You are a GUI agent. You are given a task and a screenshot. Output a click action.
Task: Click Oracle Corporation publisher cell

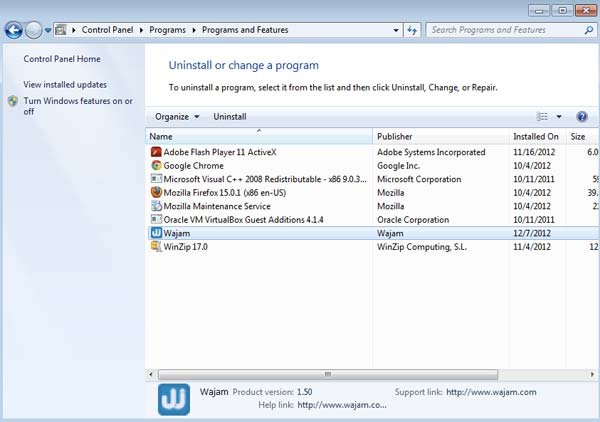pos(413,220)
